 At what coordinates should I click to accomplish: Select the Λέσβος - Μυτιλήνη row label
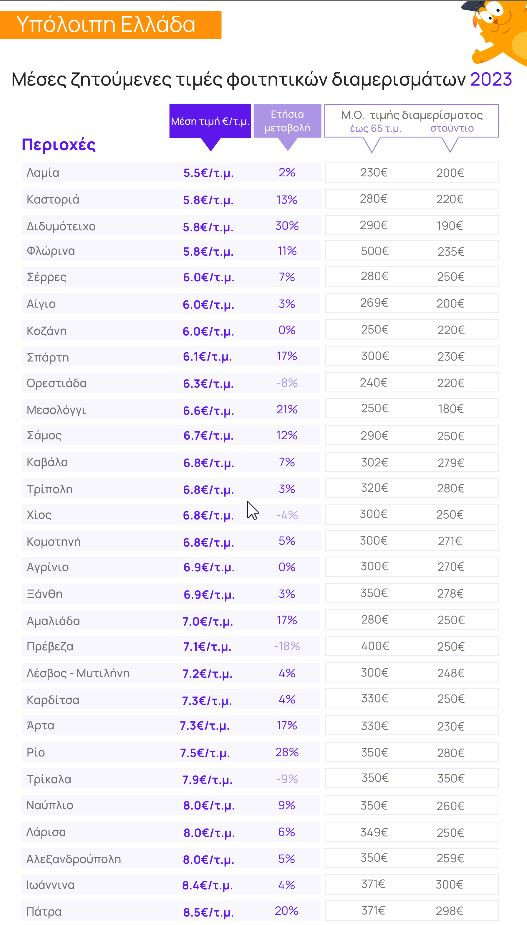(x=77, y=673)
